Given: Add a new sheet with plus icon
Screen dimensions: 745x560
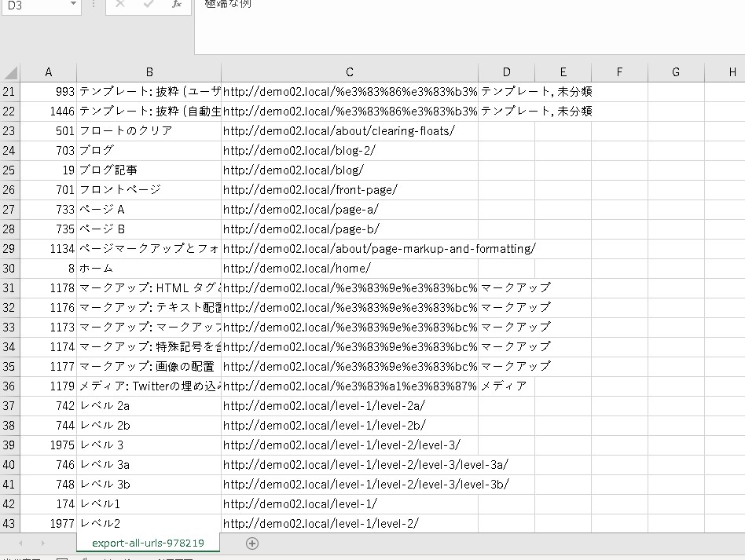Looking at the screenshot, I should pyautogui.click(x=252, y=544).
